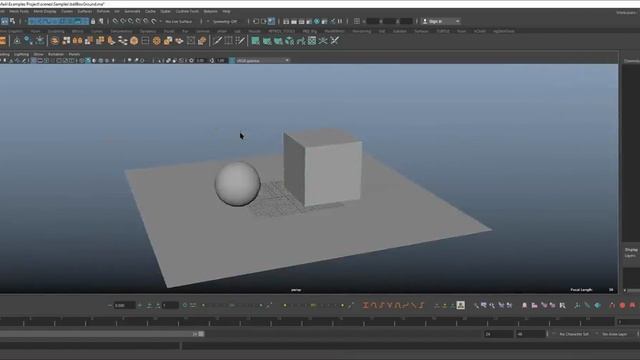
Task: Click the highlighted blue render settings icon
Action: tap(271, 21)
